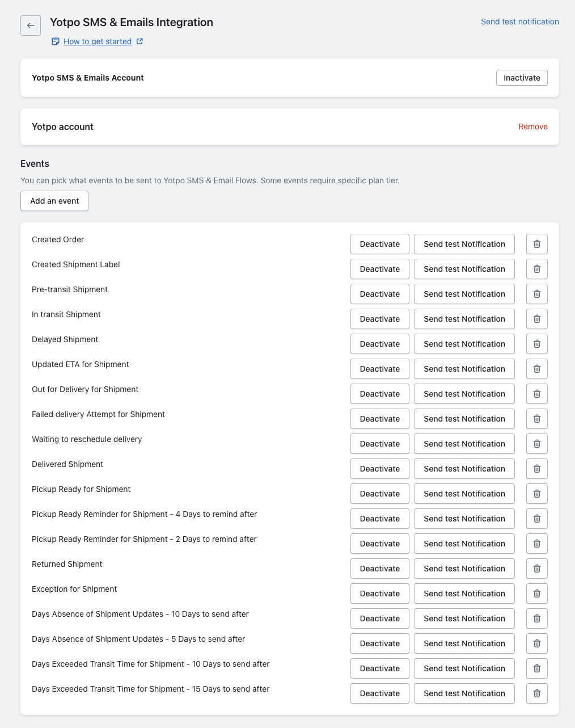Open external link icon beside How to get started
The width and height of the screenshot is (575, 728).
pos(139,41)
